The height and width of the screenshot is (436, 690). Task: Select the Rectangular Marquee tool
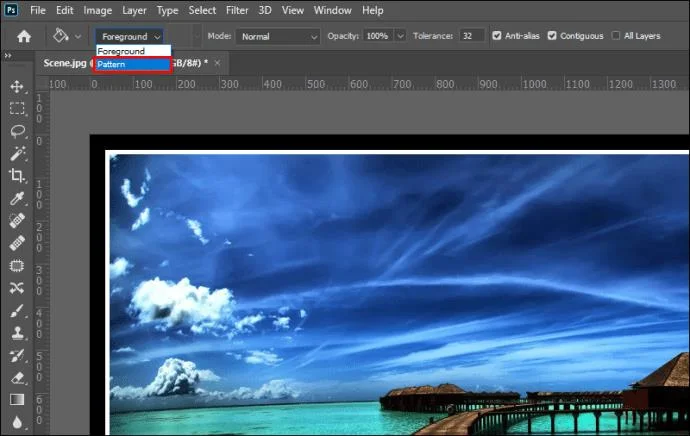[x=17, y=109]
